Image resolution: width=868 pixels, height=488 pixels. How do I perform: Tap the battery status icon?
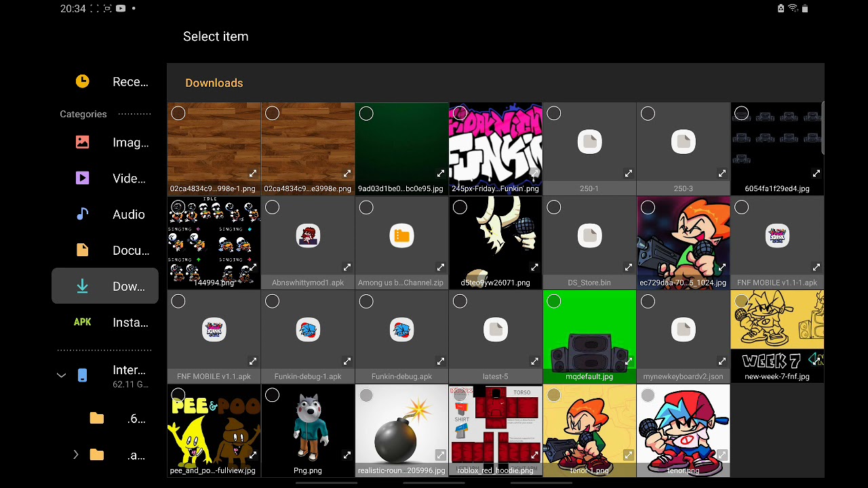point(805,9)
